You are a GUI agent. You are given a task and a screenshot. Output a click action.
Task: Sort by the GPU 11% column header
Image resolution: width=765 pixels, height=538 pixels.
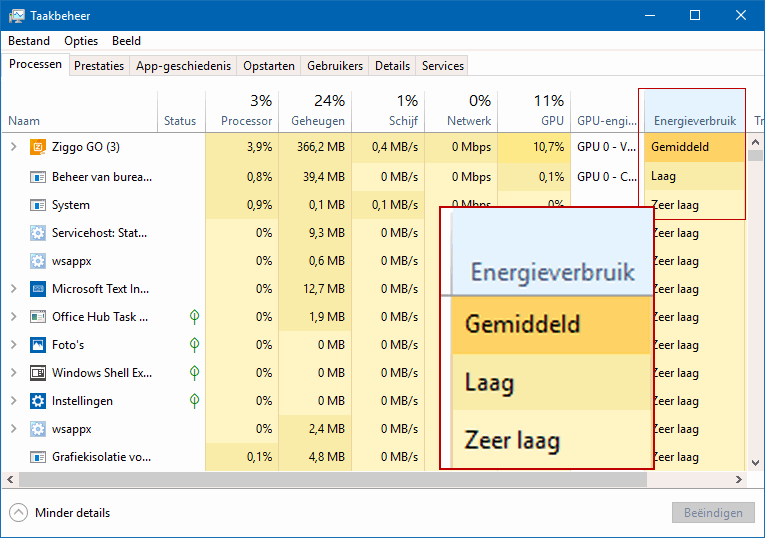point(534,112)
